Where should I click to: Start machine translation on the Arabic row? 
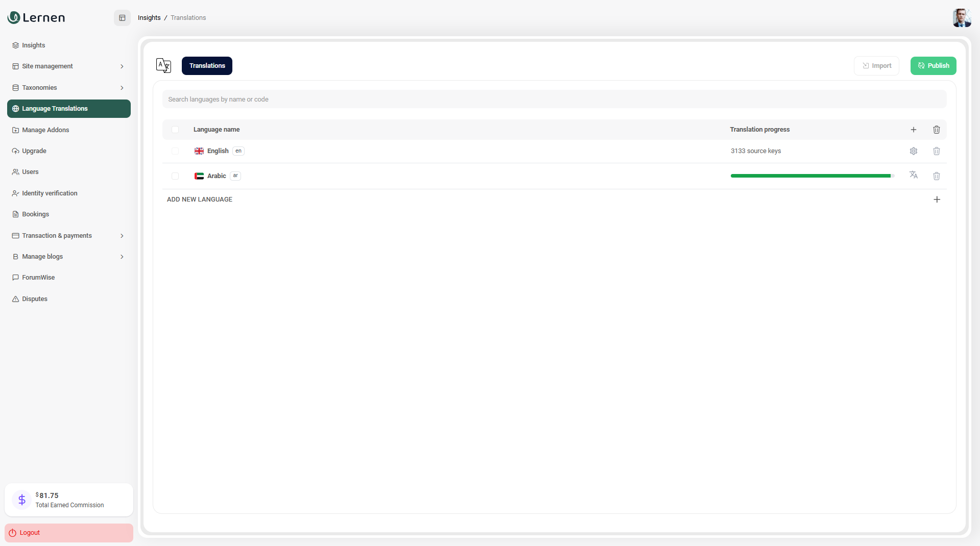click(x=914, y=176)
